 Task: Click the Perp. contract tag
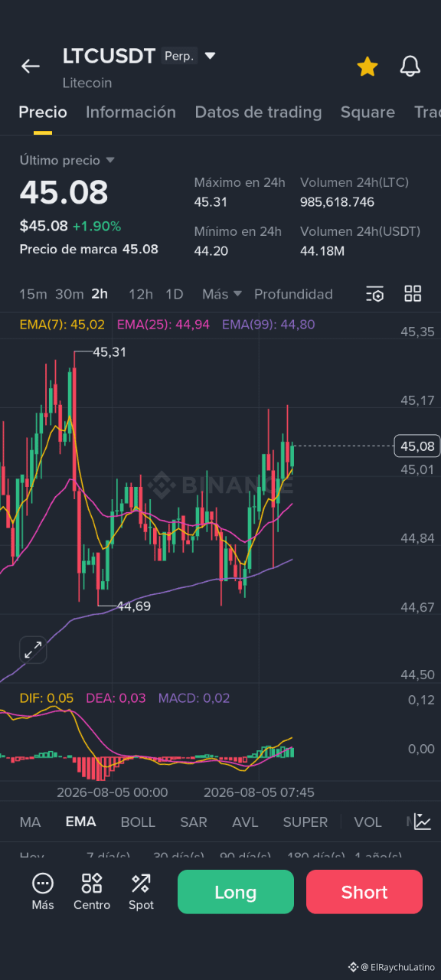coord(179,56)
